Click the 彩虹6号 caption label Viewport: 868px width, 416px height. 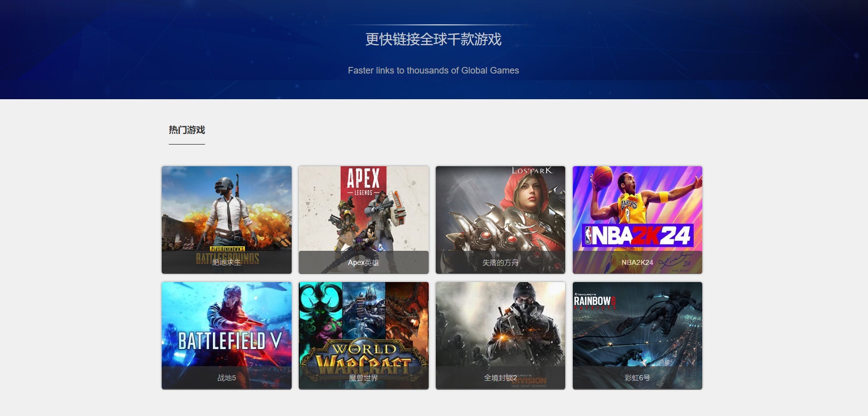(637, 378)
